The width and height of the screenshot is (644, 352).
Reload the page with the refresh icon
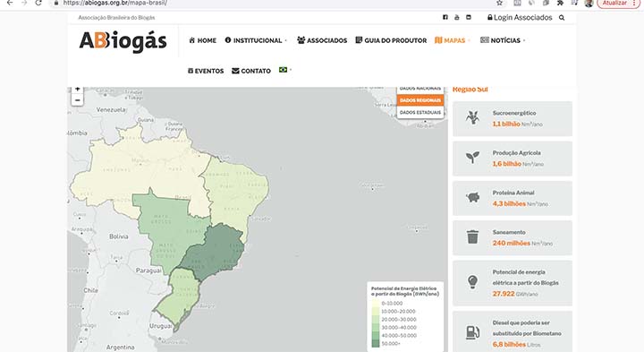point(38,3)
